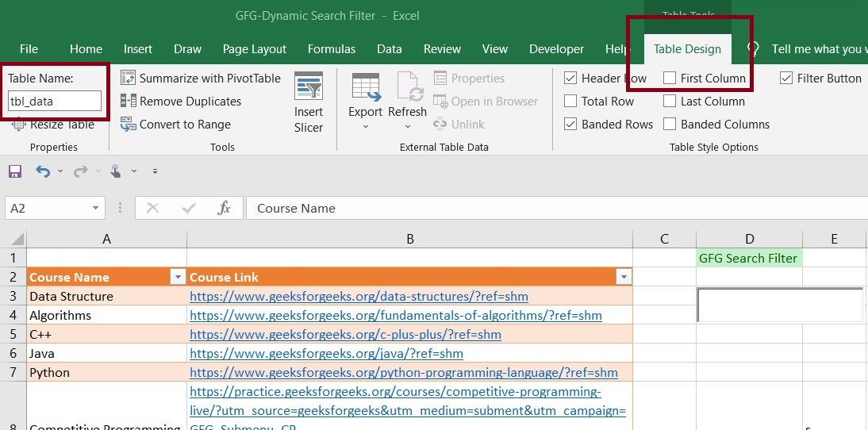Image resolution: width=868 pixels, height=430 pixels.
Task: Open the Export dropdown arrow
Action: click(x=365, y=127)
